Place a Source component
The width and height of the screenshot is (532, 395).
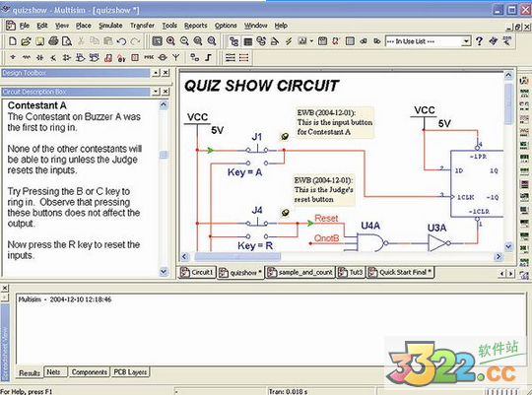13,58
